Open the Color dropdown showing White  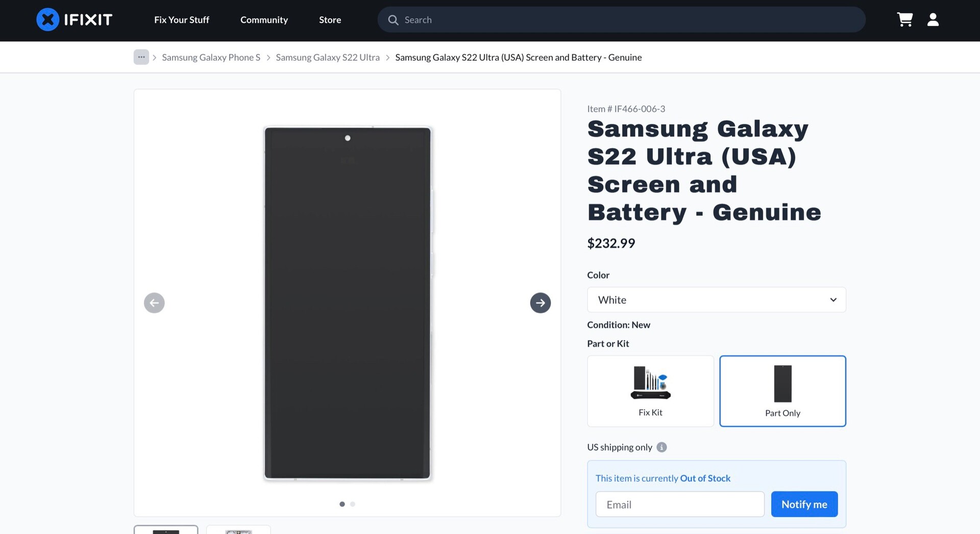pos(716,300)
